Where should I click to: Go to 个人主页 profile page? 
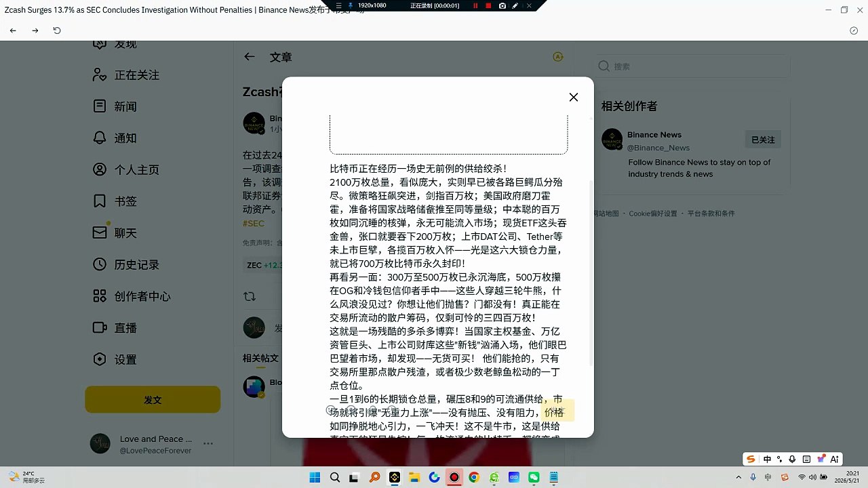pos(126,169)
